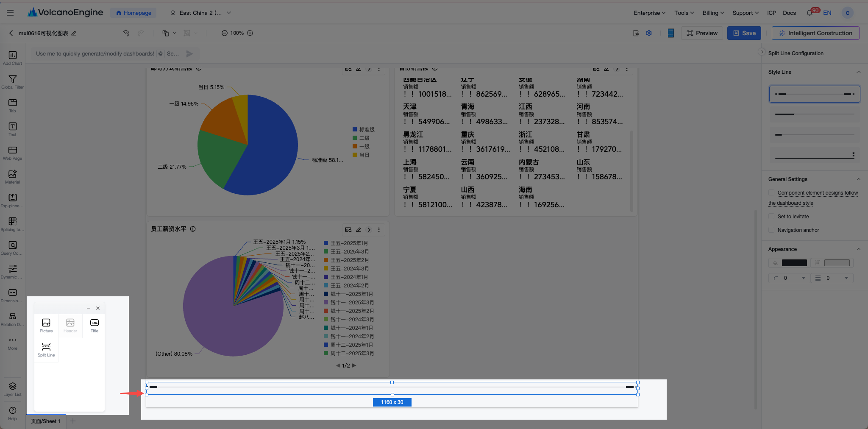The height and width of the screenshot is (429, 868).
Task: Open the Billing menu
Action: (713, 13)
